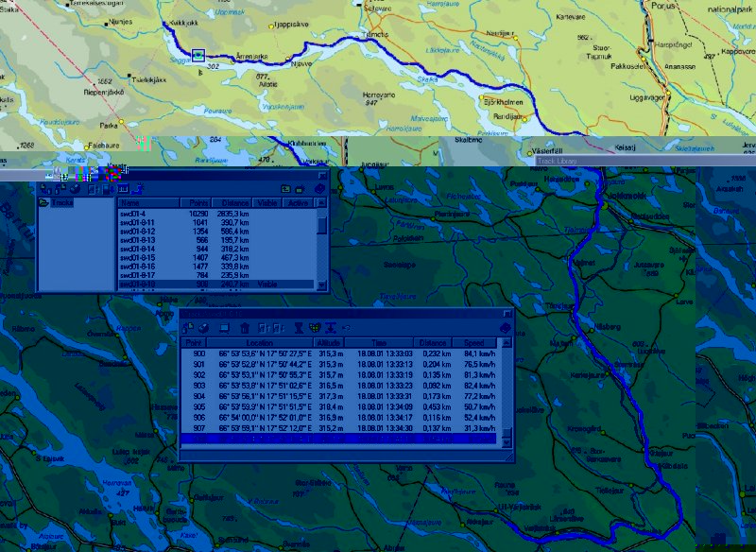
Task: Click the square waypoint marker near Saggat
Action: click(x=198, y=56)
